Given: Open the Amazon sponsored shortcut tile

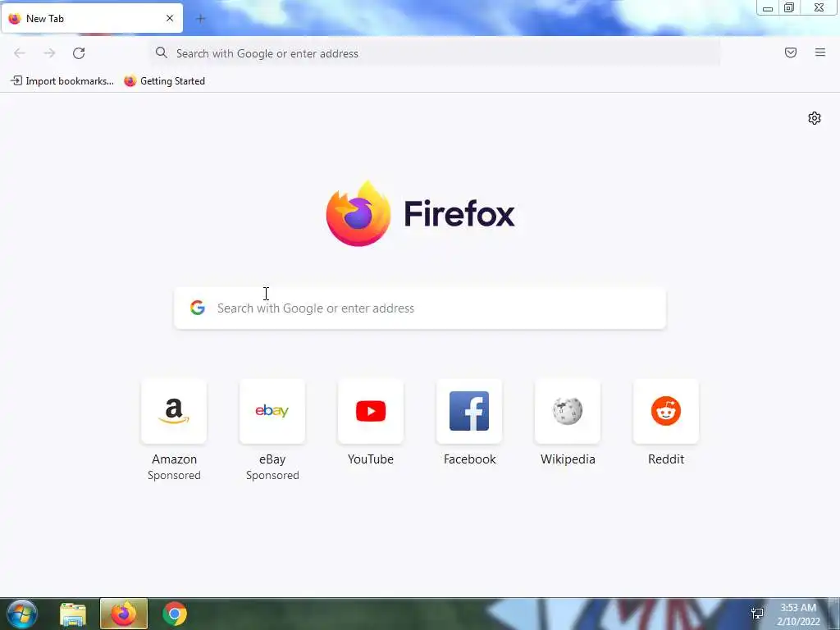Looking at the screenshot, I should click(x=174, y=412).
